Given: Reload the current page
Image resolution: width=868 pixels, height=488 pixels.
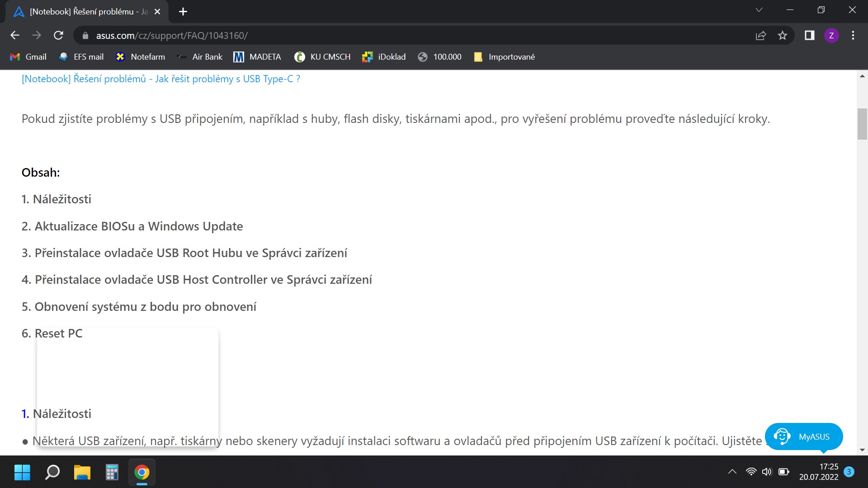Looking at the screenshot, I should click(58, 35).
